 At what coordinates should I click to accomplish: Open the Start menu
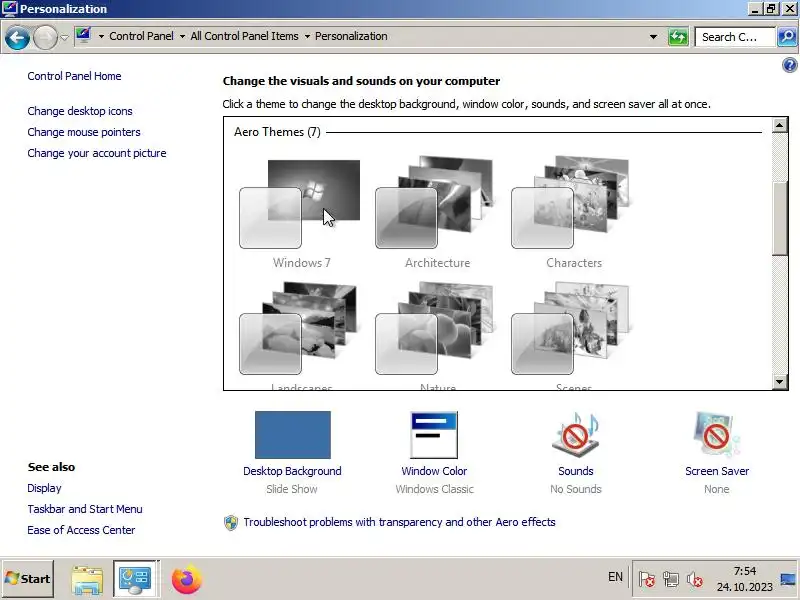28,579
